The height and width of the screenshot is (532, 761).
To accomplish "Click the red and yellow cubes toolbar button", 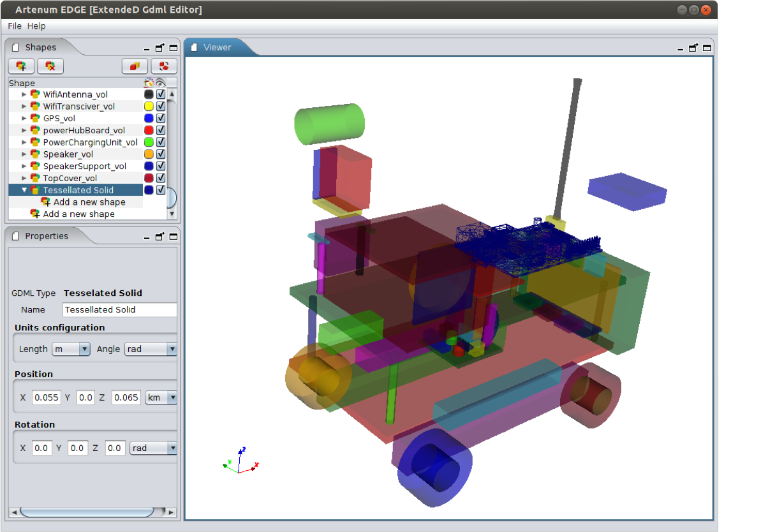I will (x=135, y=66).
